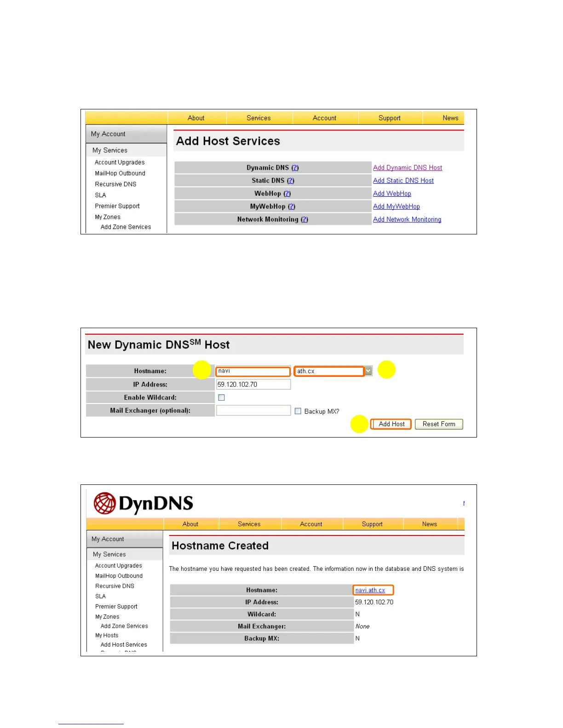Select the Mail Exchanger value None

(x=362, y=626)
